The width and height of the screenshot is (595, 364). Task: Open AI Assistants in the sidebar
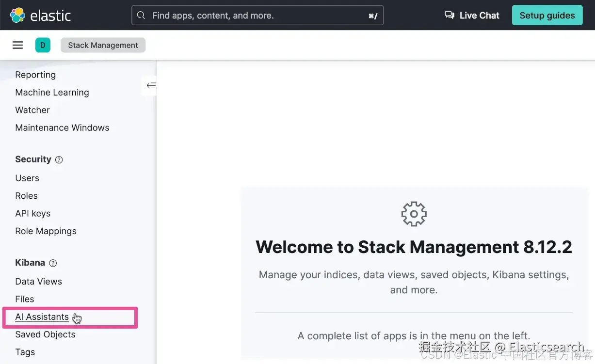pyautogui.click(x=42, y=317)
